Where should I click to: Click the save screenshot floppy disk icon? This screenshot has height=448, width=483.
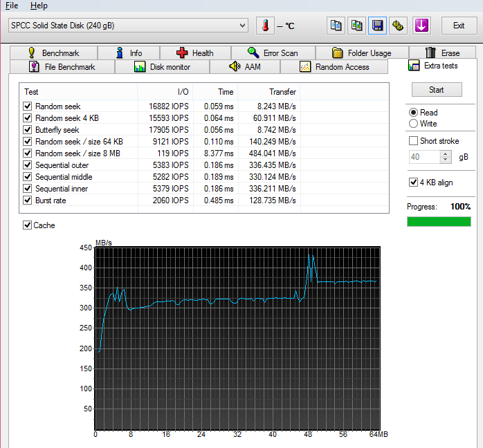377,26
